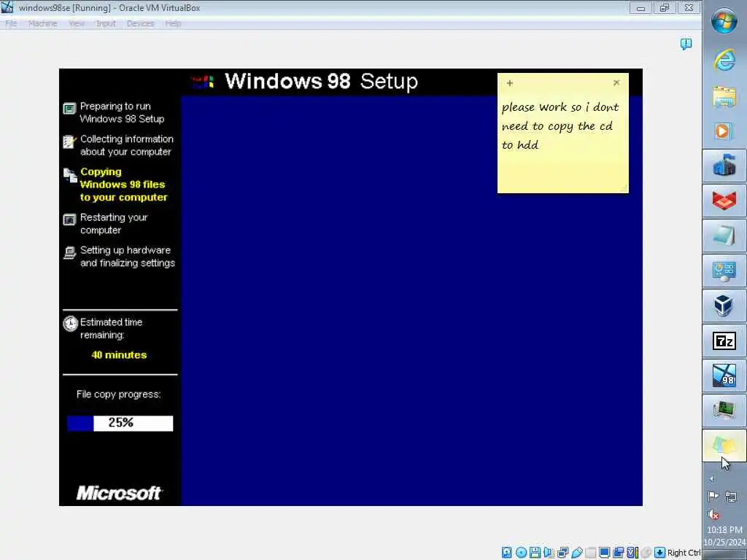Open Windows Media Player from taskbar
The image size is (747, 560).
click(724, 131)
